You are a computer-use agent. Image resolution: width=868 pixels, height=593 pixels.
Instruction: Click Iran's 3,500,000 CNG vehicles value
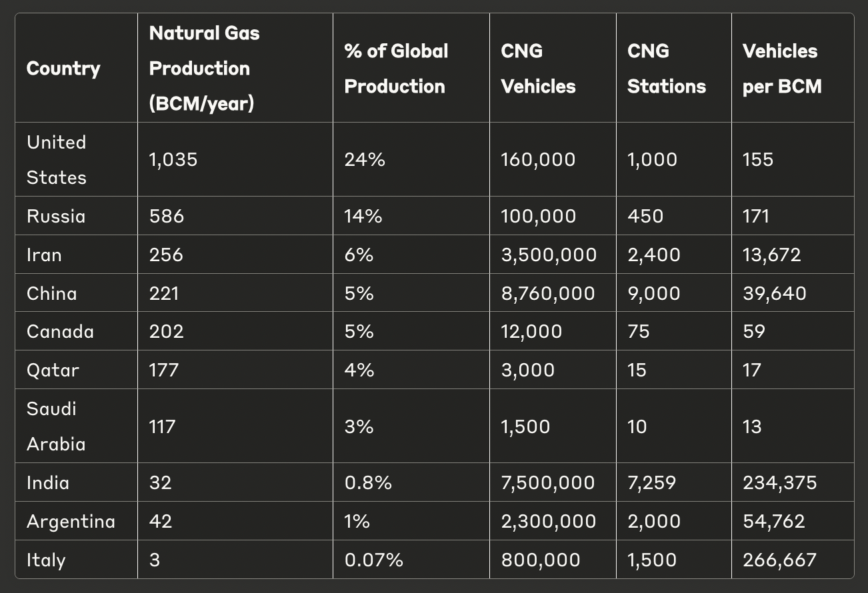[549, 255]
